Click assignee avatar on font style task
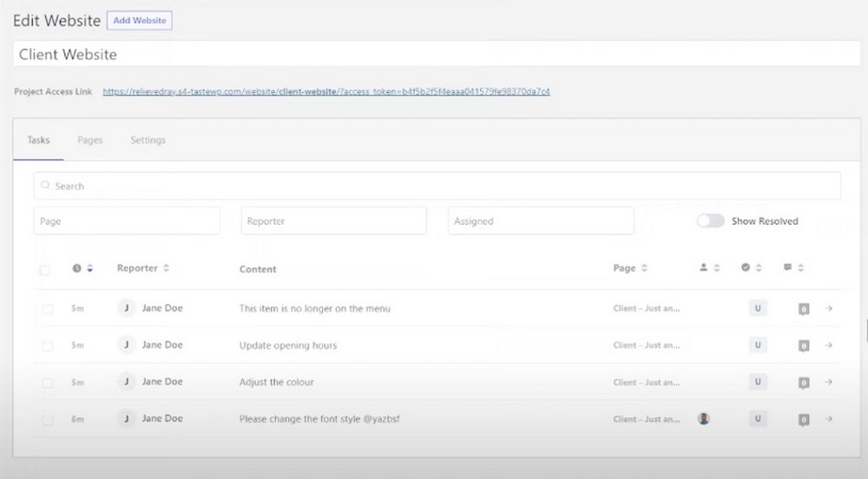Viewport: 868px width, 479px height. [x=704, y=419]
